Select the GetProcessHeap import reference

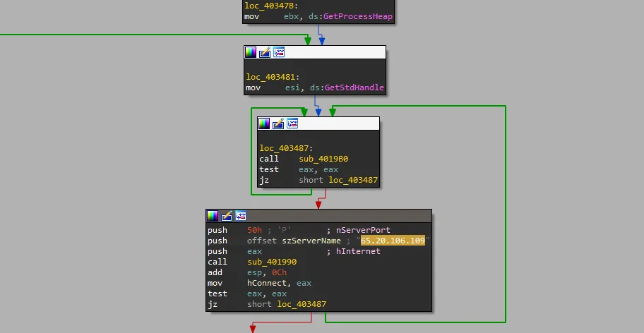[x=359, y=16]
